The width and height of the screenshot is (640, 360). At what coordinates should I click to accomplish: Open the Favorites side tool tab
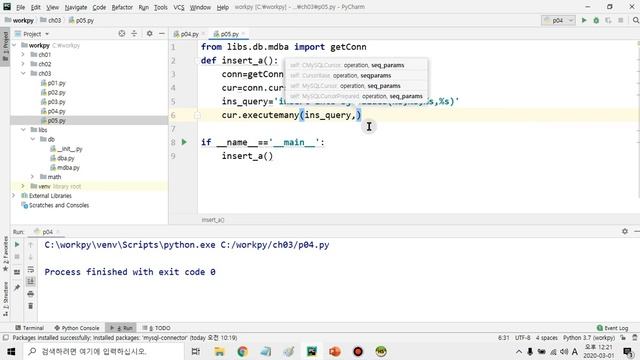click(x=5, y=254)
